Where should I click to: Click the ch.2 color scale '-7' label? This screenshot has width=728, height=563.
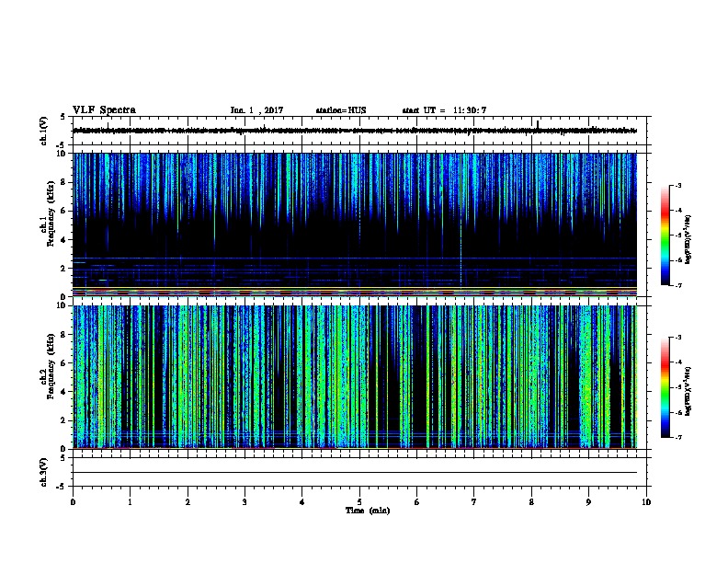pyautogui.click(x=677, y=437)
